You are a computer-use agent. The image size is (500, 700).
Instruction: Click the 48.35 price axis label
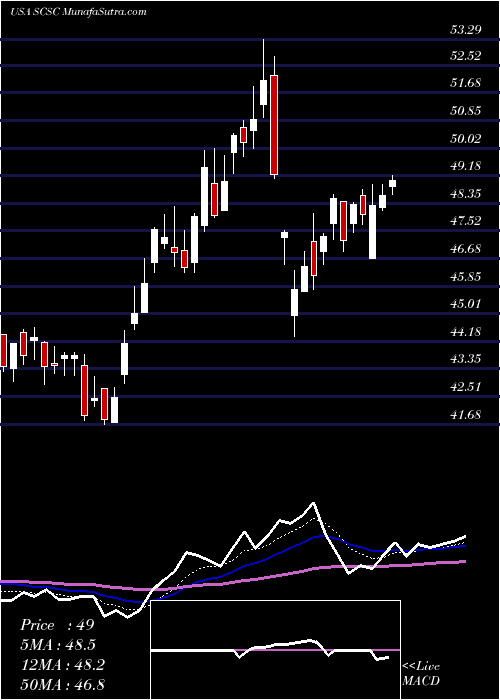[x=467, y=193]
